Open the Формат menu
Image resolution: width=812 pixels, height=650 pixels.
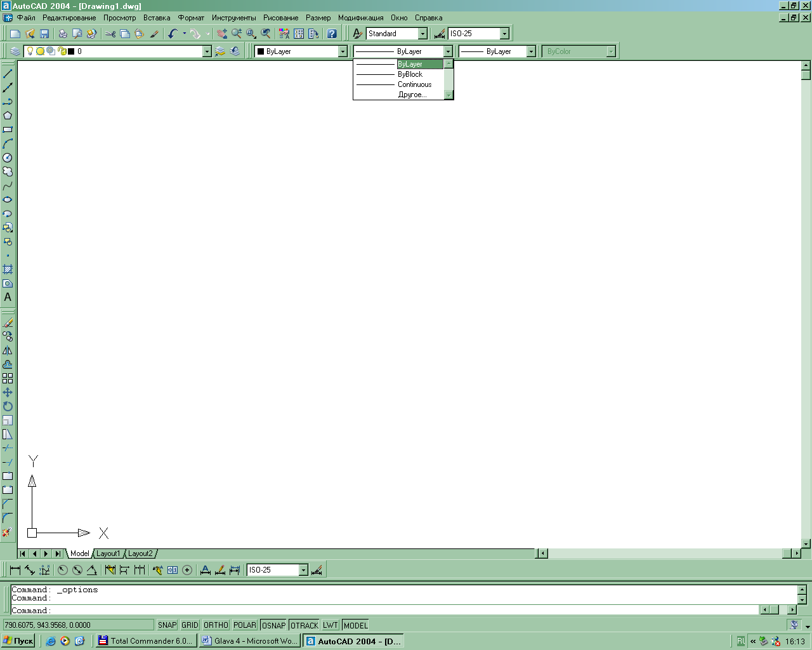click(191, 18)
